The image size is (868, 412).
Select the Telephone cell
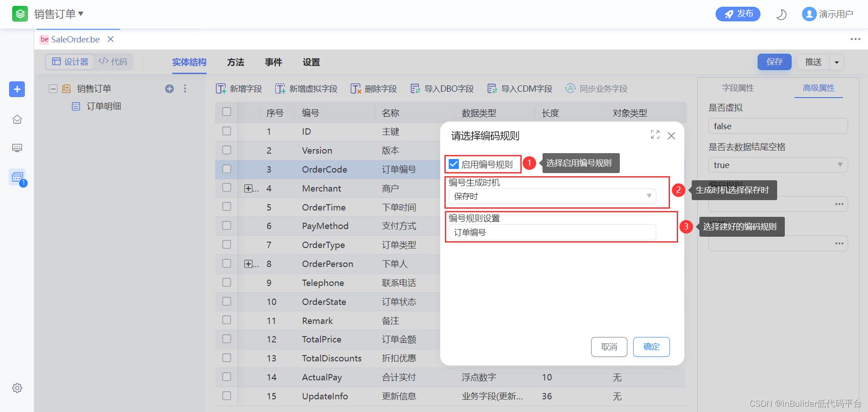[x=323, y=283]
